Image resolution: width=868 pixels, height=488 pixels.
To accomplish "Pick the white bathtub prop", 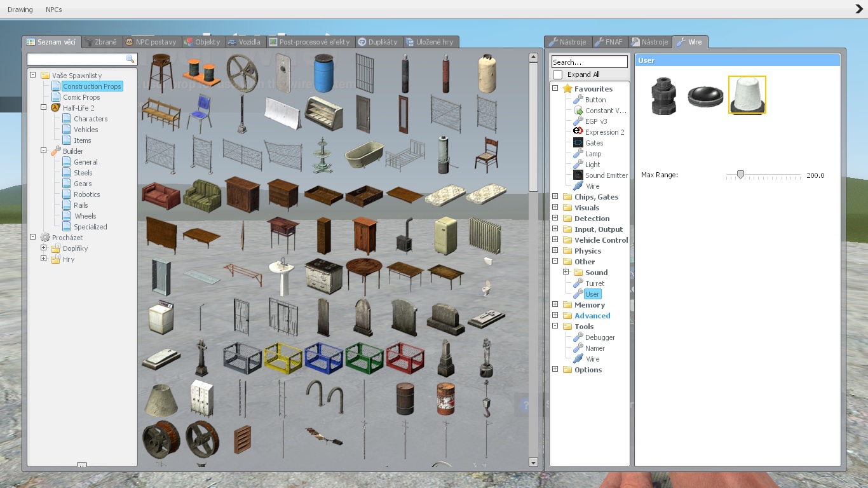I will 364,154.
